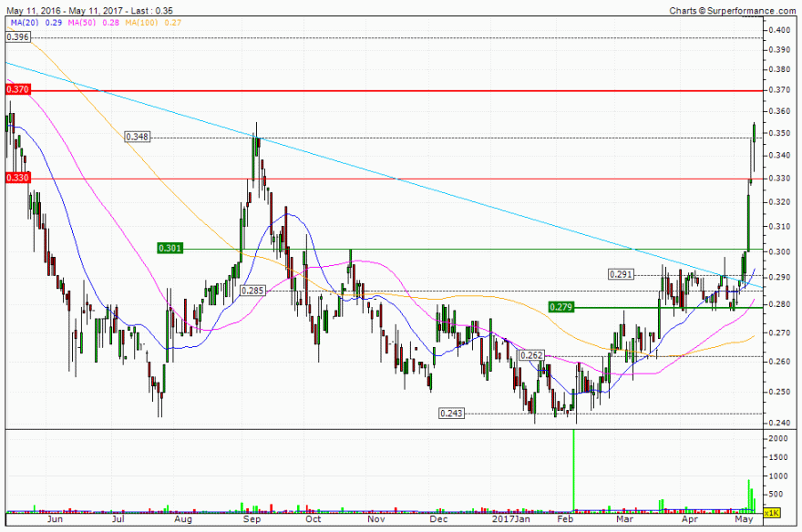Click the 0.262 price label box

coord(532,355)
